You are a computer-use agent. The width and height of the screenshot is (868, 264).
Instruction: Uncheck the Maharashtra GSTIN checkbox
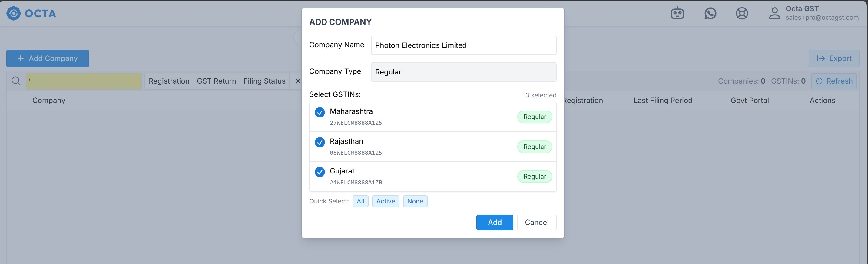(x=320, y=112)
